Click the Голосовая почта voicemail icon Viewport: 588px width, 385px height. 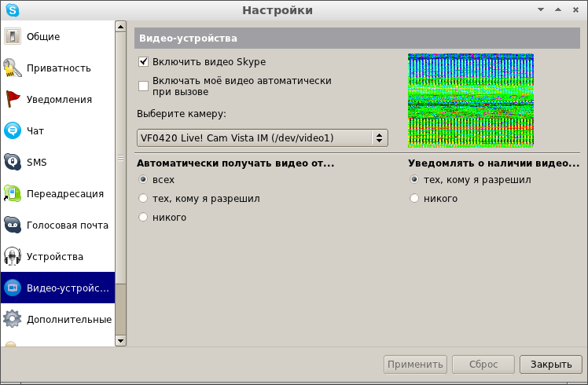[13, 225]
